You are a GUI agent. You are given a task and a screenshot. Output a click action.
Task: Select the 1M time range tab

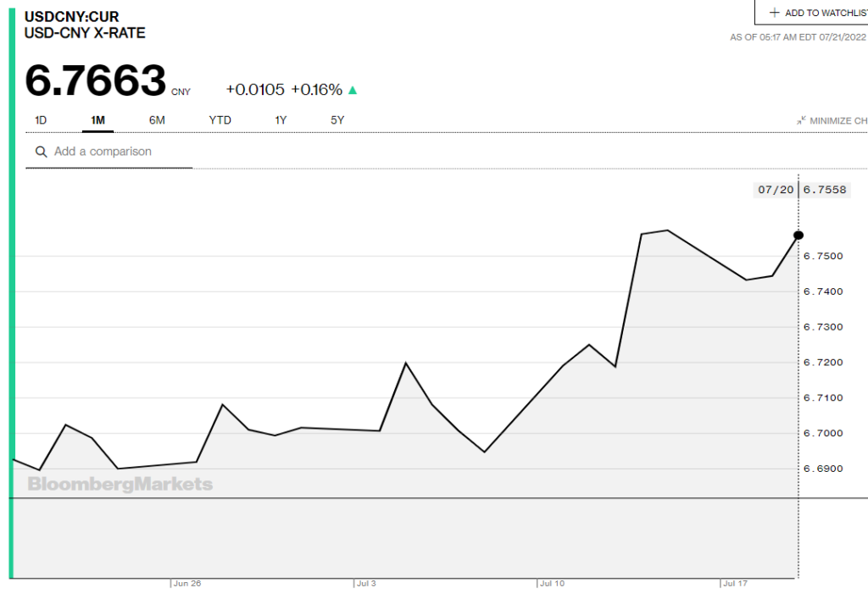point(97,120)
